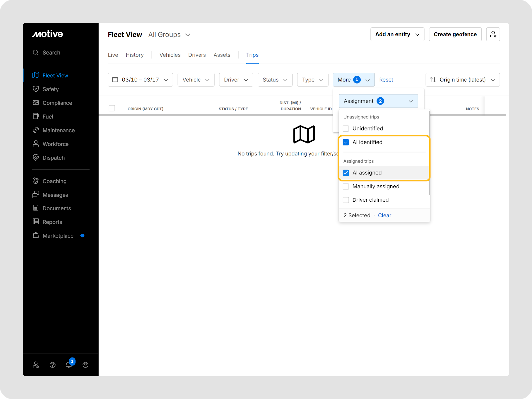The image size is (532, 399).
Task: Click the Maintenance wrench icon
Action: (x=36, y=130)
